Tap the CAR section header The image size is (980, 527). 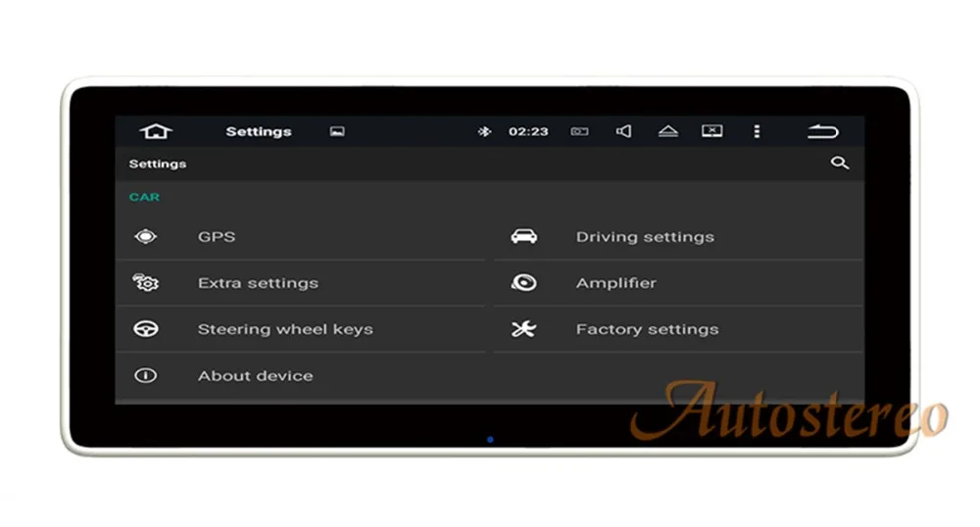click(x=144, y=197)
